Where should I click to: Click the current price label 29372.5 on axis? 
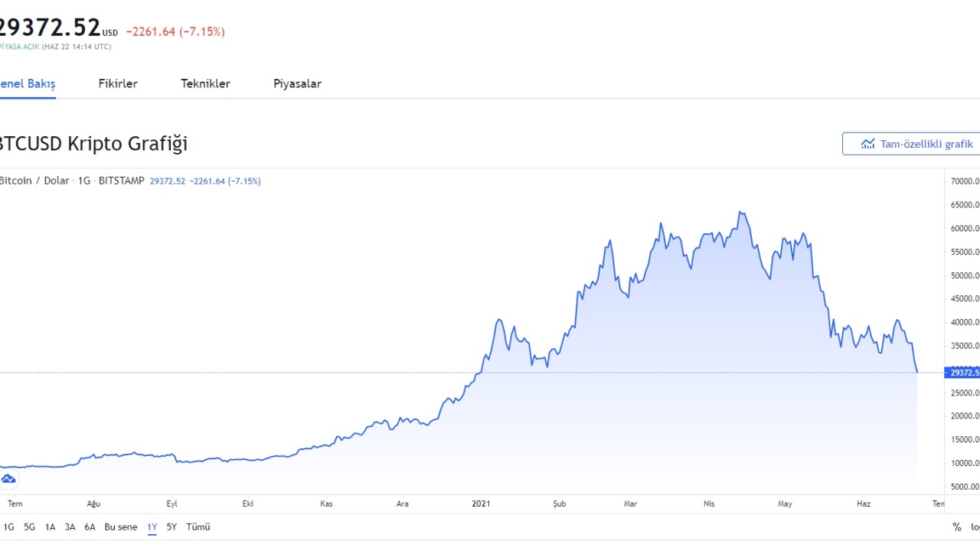(963, 373)
